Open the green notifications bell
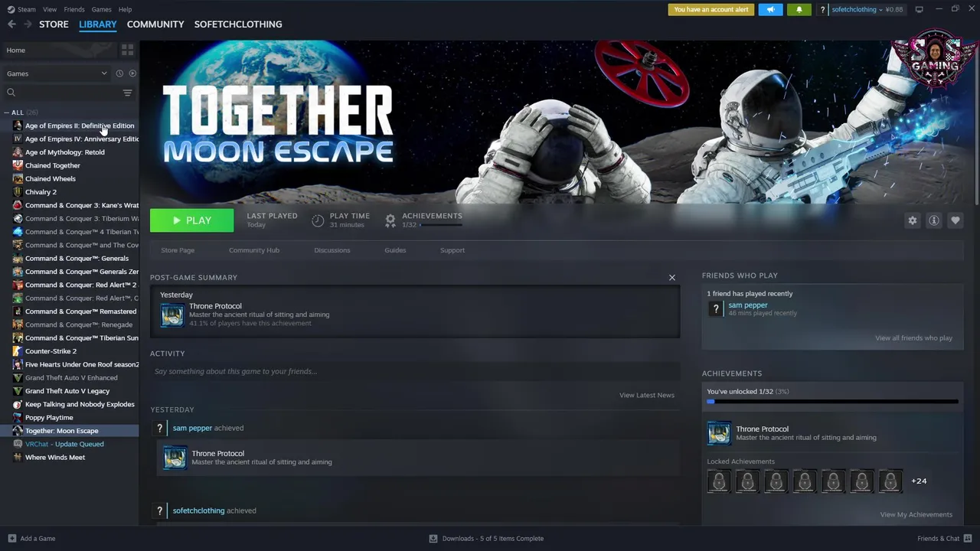 (799, 10)
